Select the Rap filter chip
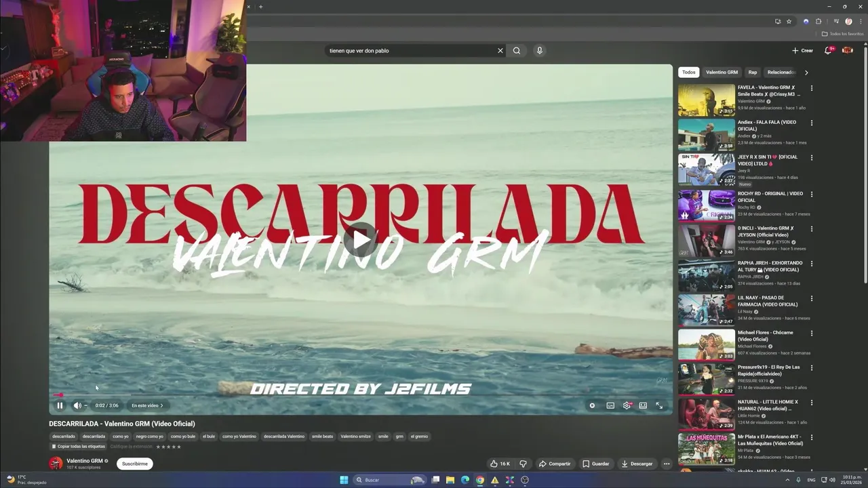Viewport: 868px width, 488px height. click(x=753, y=73)
